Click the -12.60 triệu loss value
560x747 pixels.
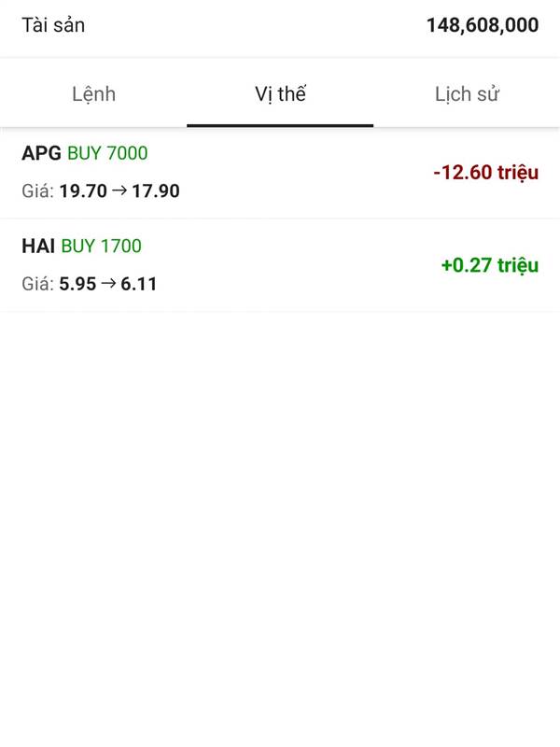[x=485, y=173]
